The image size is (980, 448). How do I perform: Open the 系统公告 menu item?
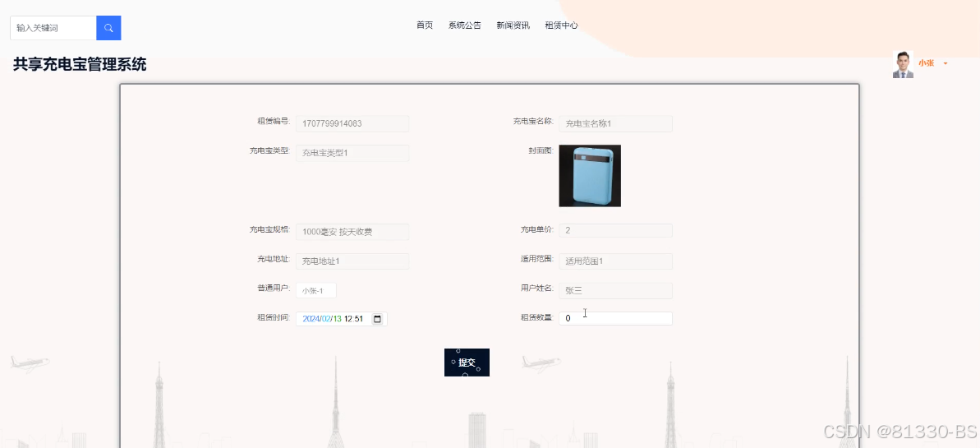click(x=464, y=25)
